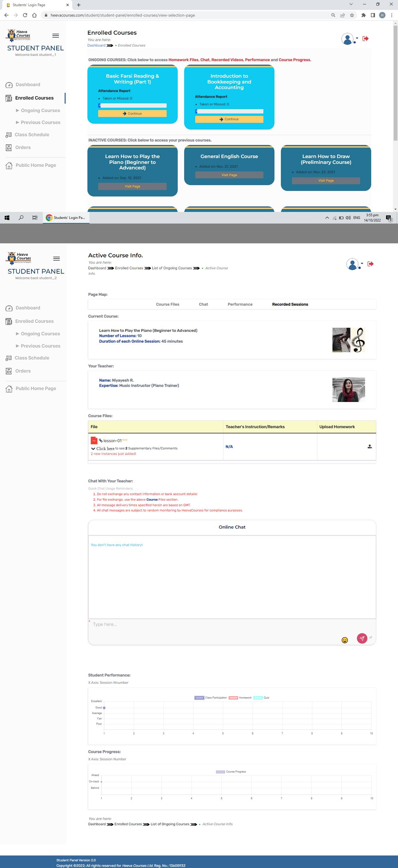Visit Page for General English Course

point(229,175)
